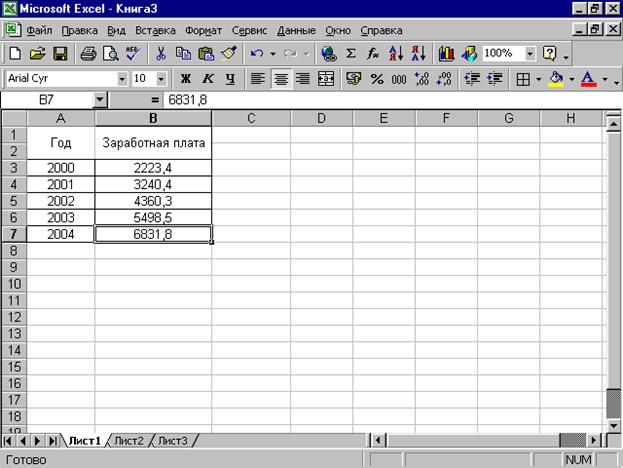Open the Вставка menu
This screenshot has width=623, height=468.
(x=155, y=31)
